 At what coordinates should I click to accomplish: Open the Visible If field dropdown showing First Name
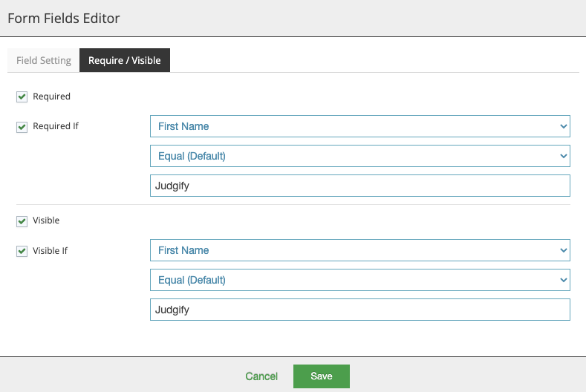tap(360, 250)
